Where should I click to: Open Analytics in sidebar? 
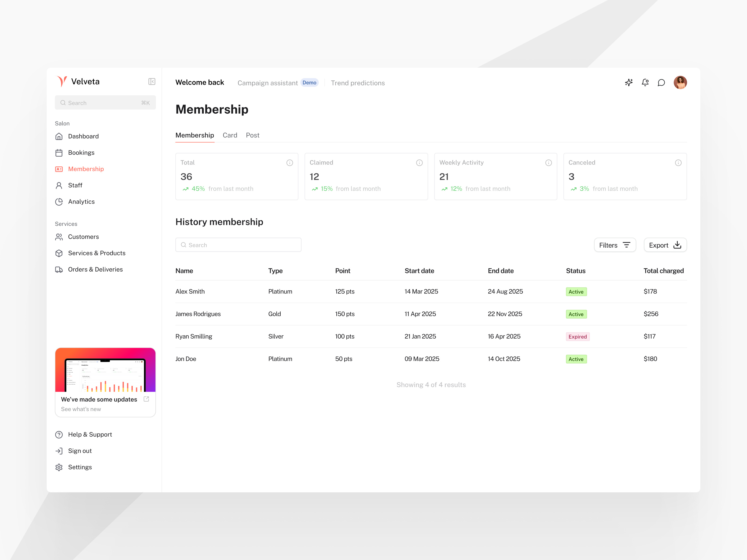[81, 202]
